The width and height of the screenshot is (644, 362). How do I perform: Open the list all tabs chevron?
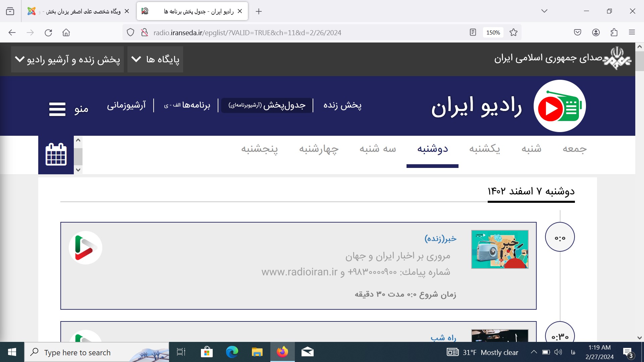click(x=544, y=11)
